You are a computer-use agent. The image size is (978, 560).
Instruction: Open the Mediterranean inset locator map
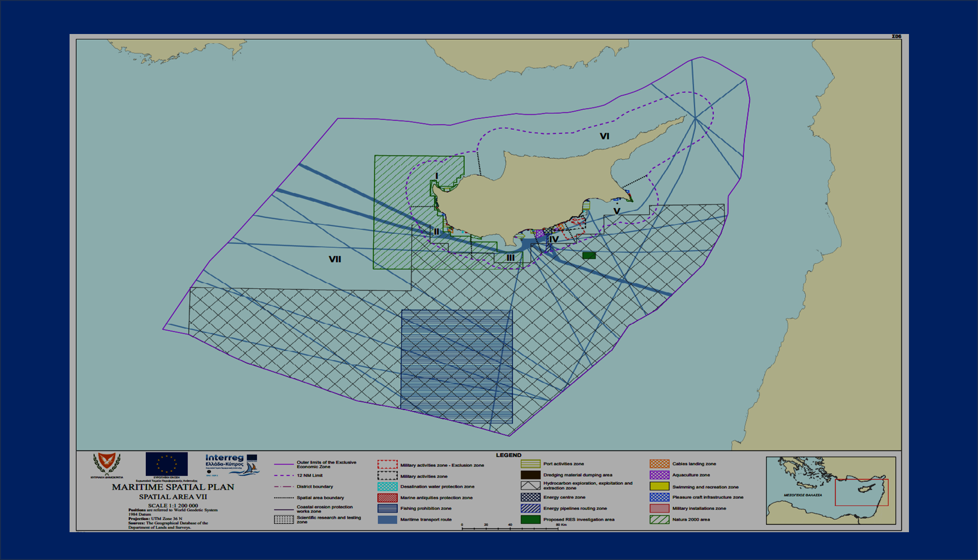[x=830, y=490]
